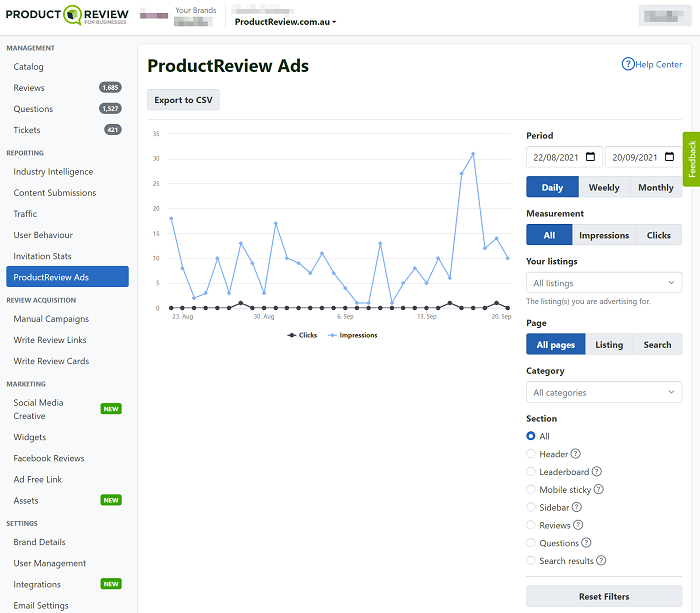Open Invitation Stats
Viewport: 700px width, 613px height.
tap(67, 256)
